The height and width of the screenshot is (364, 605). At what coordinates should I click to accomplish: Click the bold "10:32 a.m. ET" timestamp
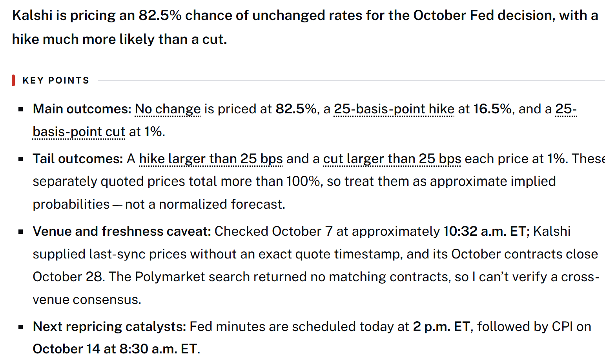click(x=485, y=231)
